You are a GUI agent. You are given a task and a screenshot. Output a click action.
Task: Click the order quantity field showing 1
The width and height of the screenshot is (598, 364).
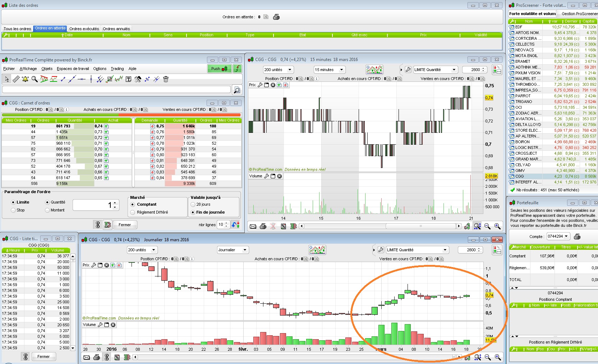click(96, 205)
